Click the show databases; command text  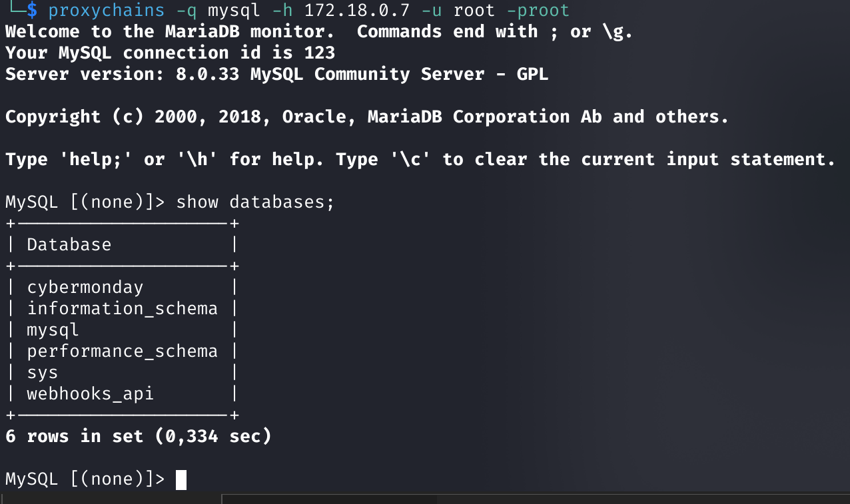(255, 202)
